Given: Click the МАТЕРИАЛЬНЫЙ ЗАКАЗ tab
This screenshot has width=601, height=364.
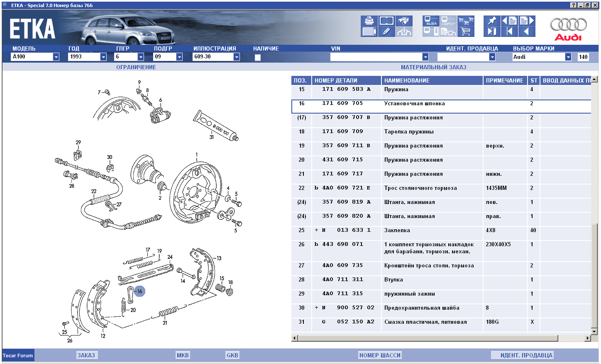Looking at the screenshot, I should point(433,67).
